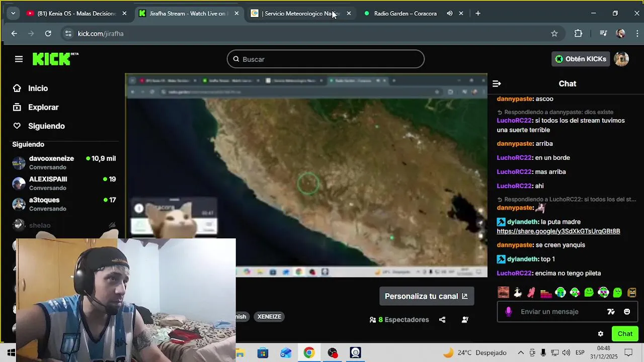This screenshot has width=644, height=362.
Task: Open a new browser tab
Action: (x=478, y=14)
